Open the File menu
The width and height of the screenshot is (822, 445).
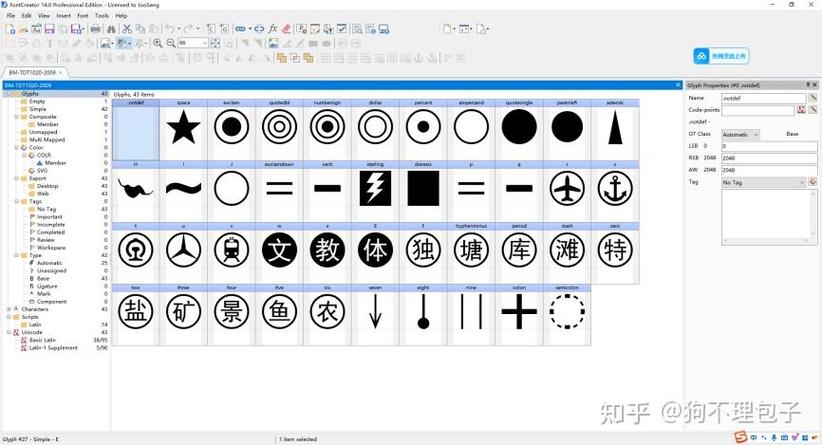click(10, 16)
